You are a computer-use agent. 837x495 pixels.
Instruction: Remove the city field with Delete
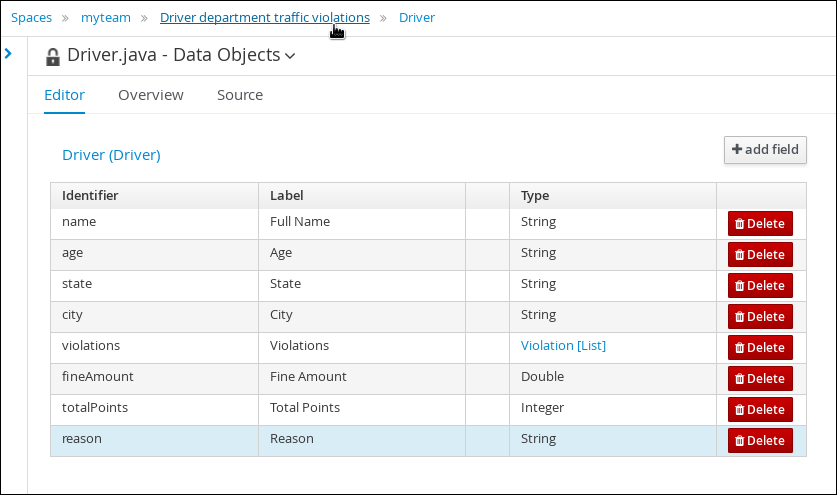(760, 317)
